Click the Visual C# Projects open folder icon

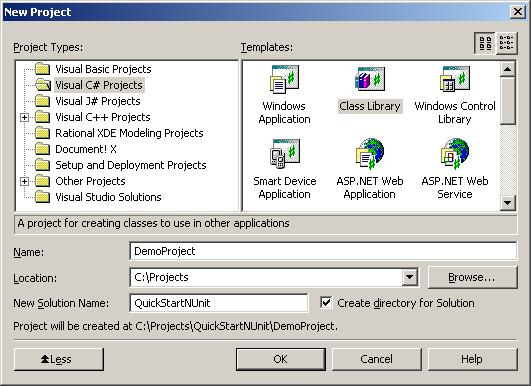pyautogui.click(x=43, y=85)
